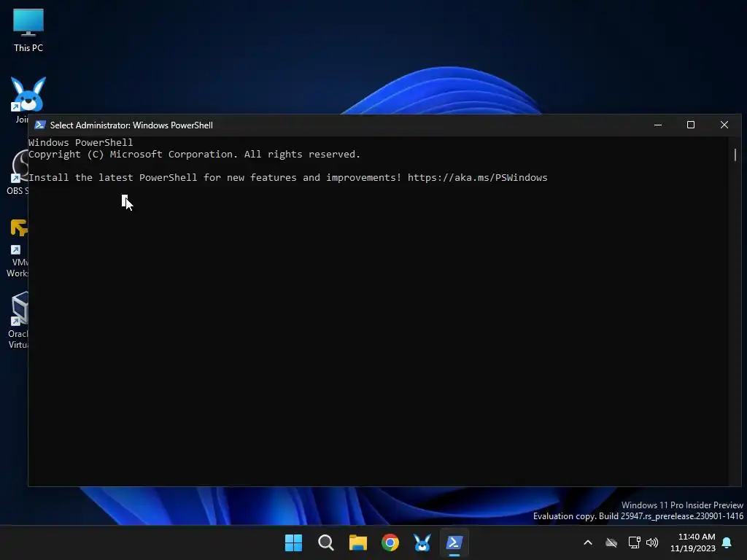The image size is (747, 560).
Task: Open the clock showing 11:40 AM
Action: click(693, 542)
